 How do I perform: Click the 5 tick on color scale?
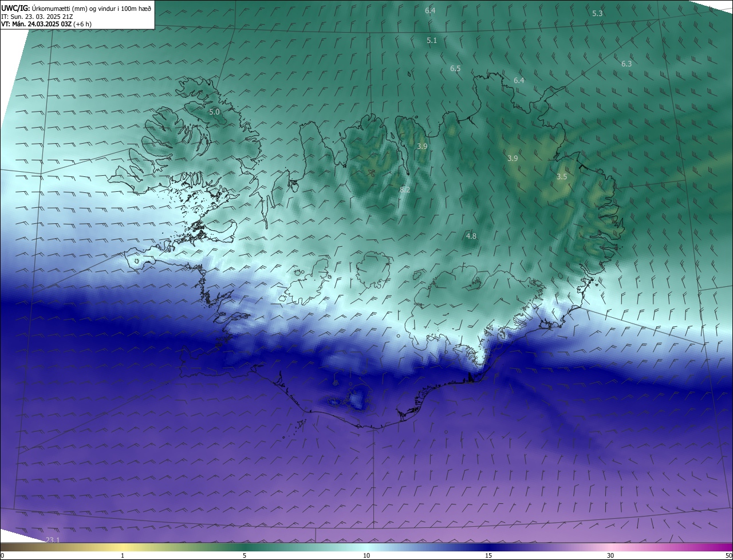[x=245, y=555]
